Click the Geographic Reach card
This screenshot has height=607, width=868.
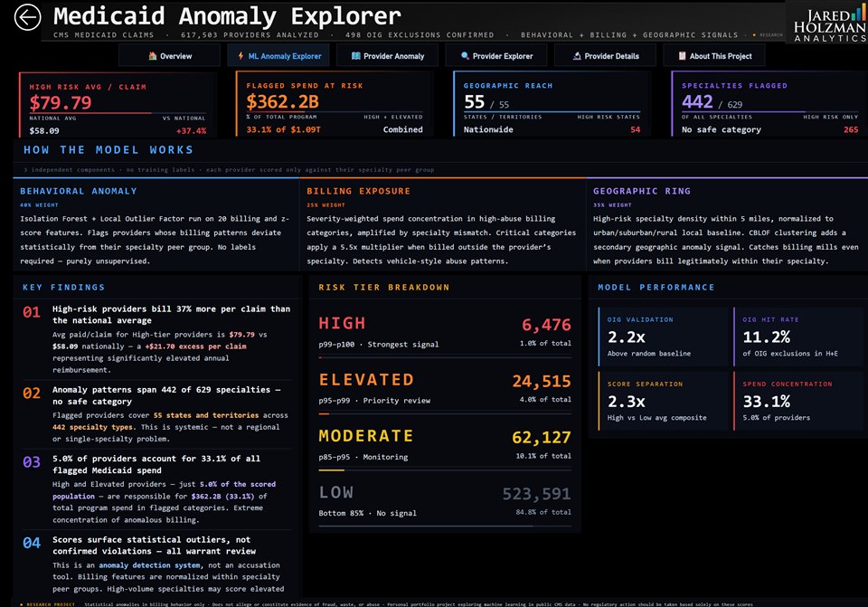point(552,103)
